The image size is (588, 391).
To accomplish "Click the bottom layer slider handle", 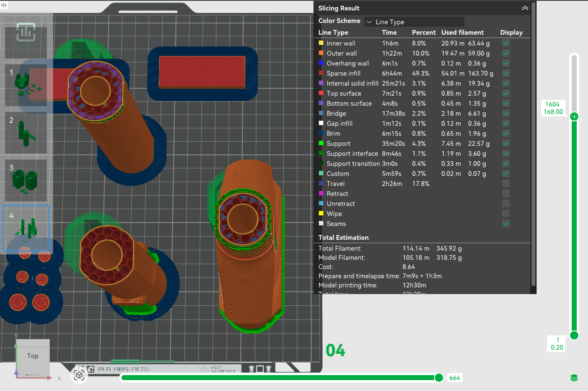I will click(x=574, y=335).
